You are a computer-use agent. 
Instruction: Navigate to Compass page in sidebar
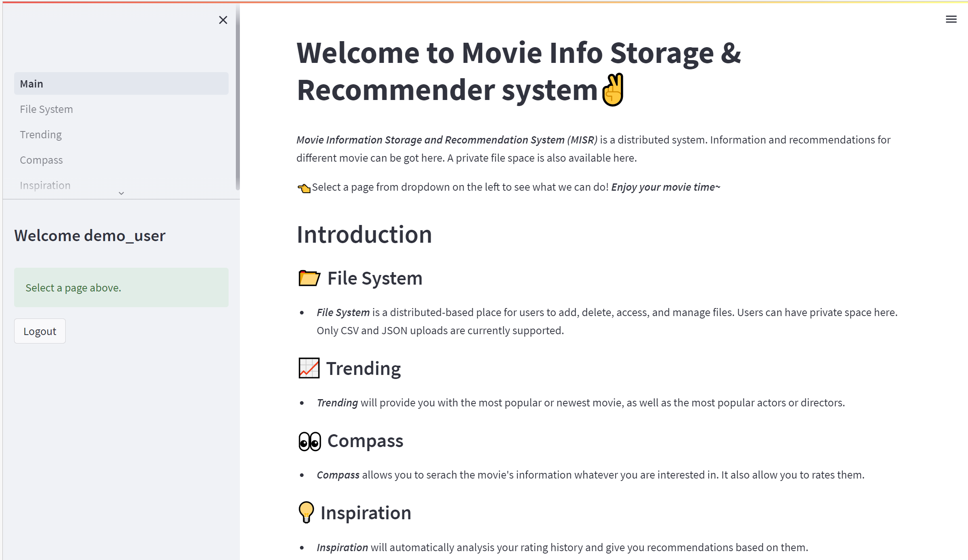pos(41,160)
